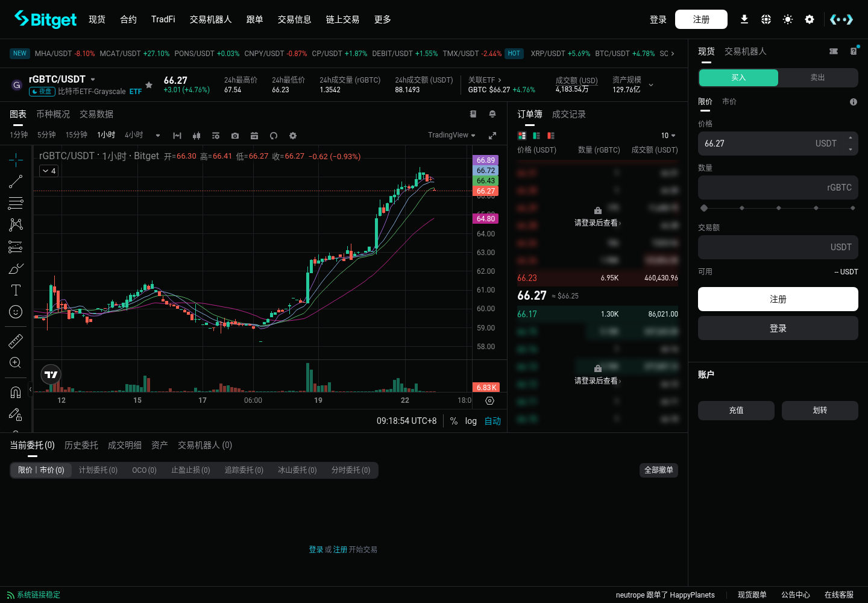
Task: Switch to 币种概况 coin overview tab
Action: (x=53, y=114)
